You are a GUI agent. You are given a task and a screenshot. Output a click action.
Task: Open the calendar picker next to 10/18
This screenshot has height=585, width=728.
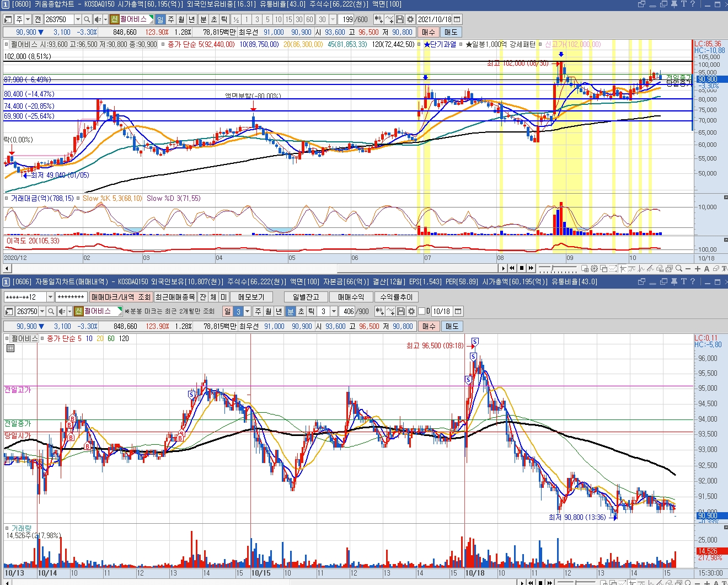(x=458, y=311)
